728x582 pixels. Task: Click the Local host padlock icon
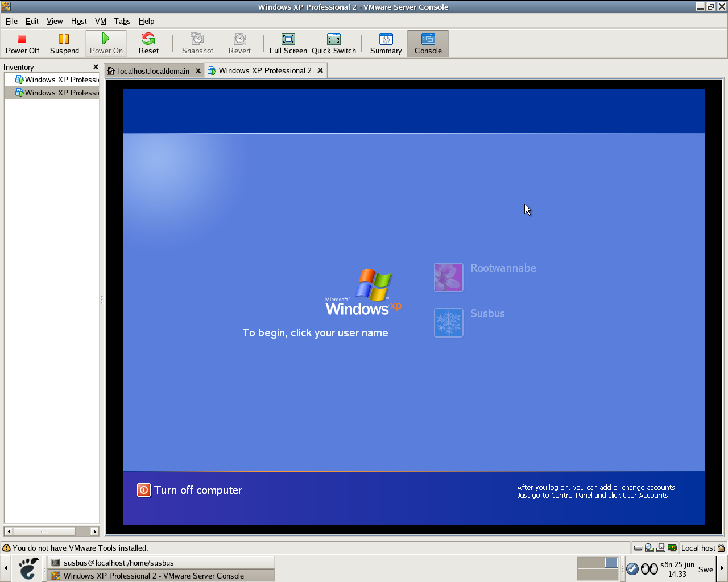[721, 548]
